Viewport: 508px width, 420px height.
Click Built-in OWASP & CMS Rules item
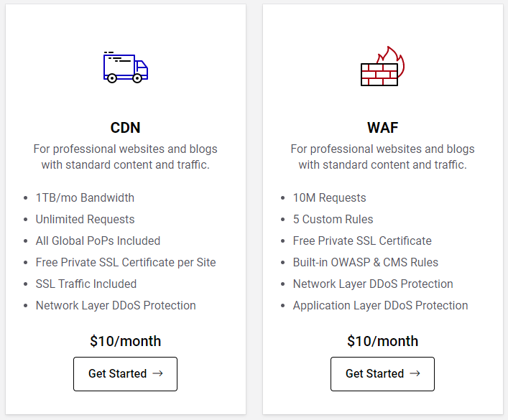tap(365, 262)
